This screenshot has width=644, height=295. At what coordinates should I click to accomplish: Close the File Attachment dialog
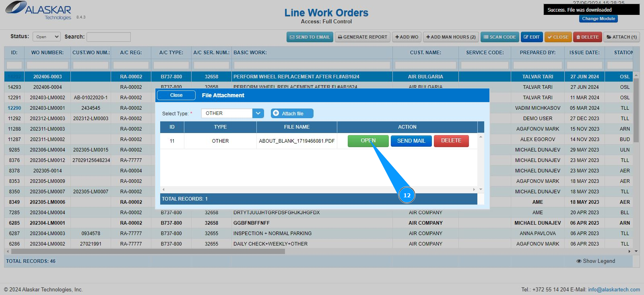(176, 95)
